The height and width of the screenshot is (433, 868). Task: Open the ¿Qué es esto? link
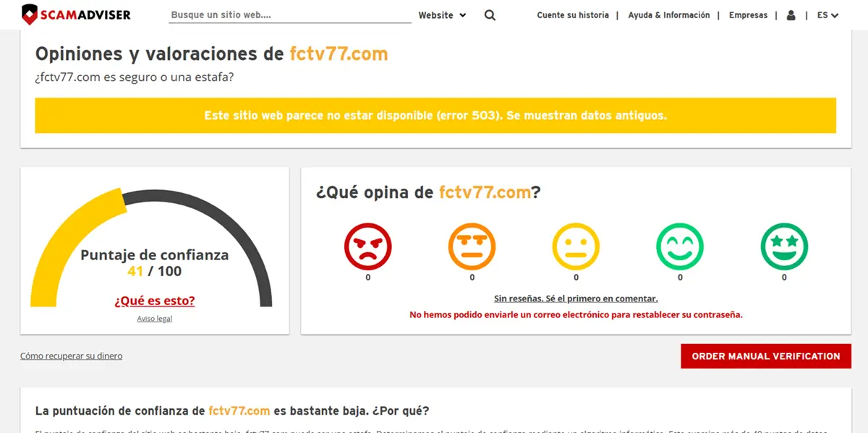point(154,301)
